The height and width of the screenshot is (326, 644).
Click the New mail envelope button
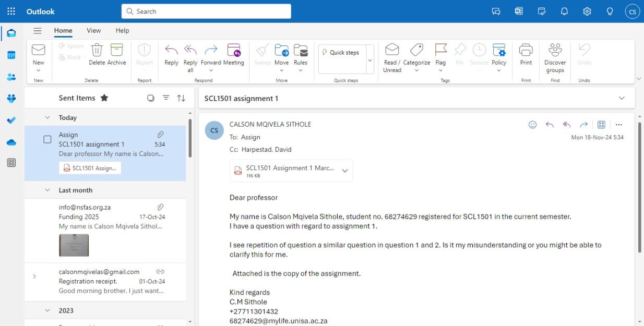(x=38, y=54)
